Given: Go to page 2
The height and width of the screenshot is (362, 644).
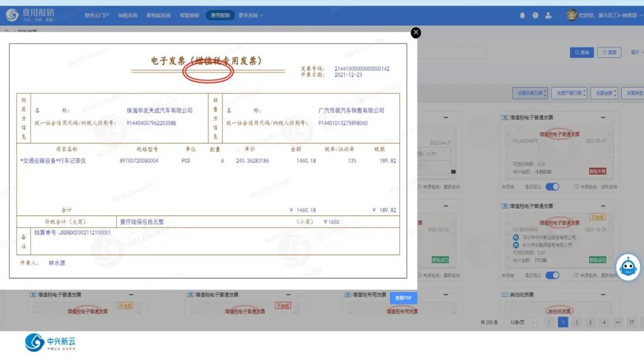Looking at the screenshot, I should click(577, 323).
